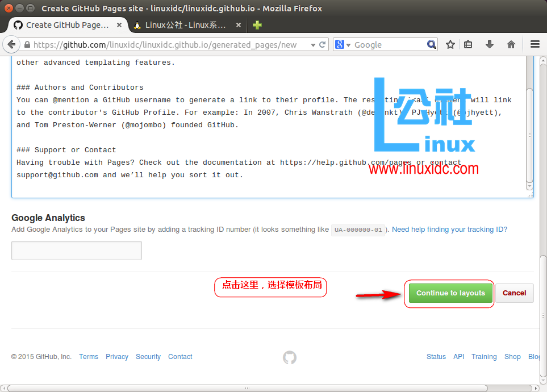The height and width of the screenshot is (392, 547).
Task: Go to the Firefox Home icon
Action: pyautogui.click(x=511, y=45)
